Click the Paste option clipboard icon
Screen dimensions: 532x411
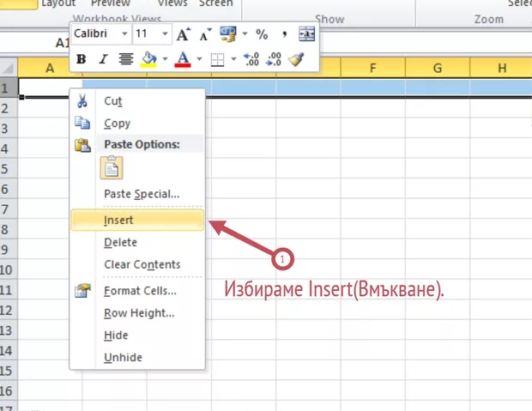click(x=112, y=167)
